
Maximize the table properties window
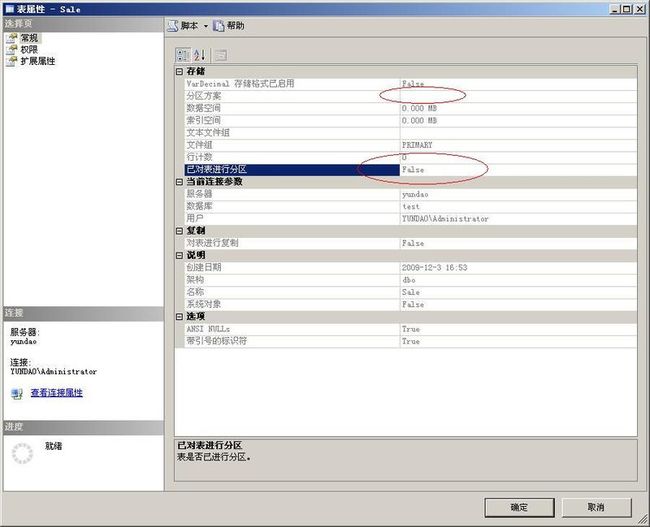(627, 9)
